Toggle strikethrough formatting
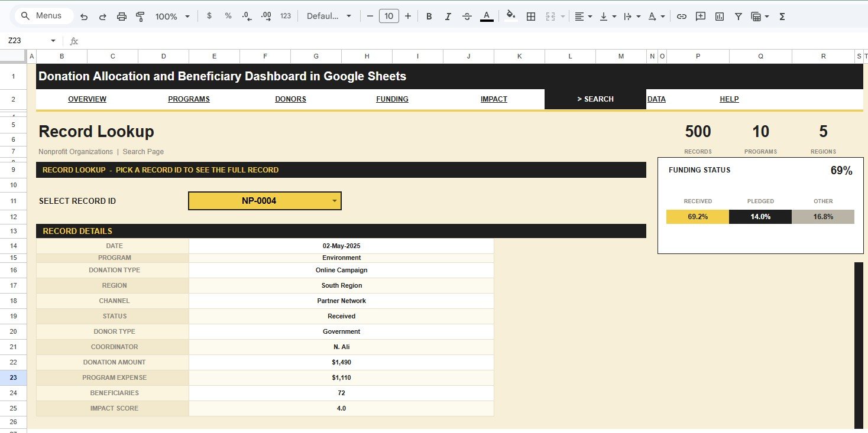Image resolution: width=868 pixels, height=433 pixels. (467, 17)
